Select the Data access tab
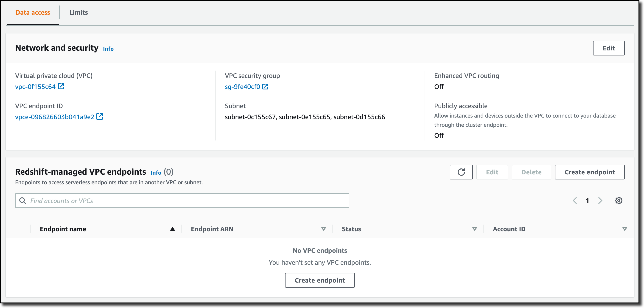Screen dimensions: 644x308 33,12
